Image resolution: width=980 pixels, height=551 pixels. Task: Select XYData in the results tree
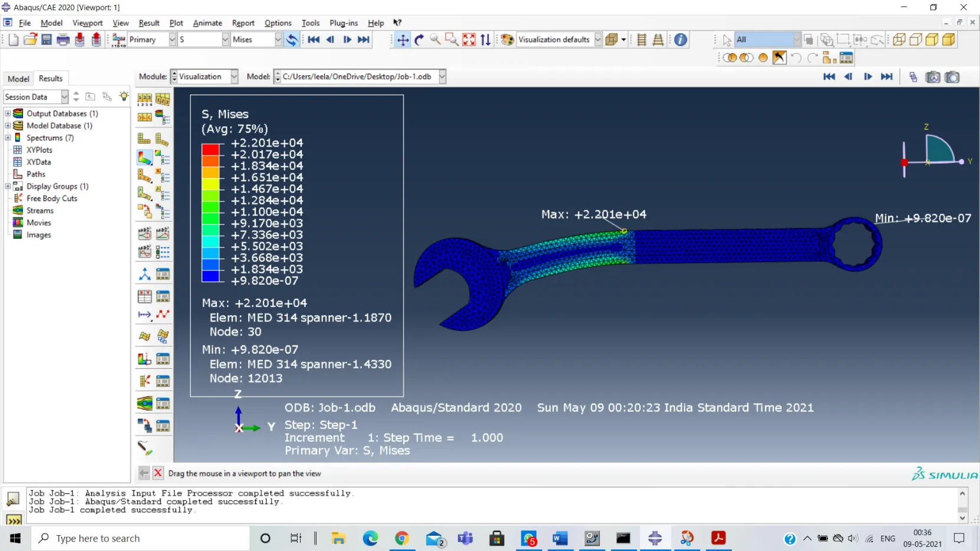[x=38, y=162]
